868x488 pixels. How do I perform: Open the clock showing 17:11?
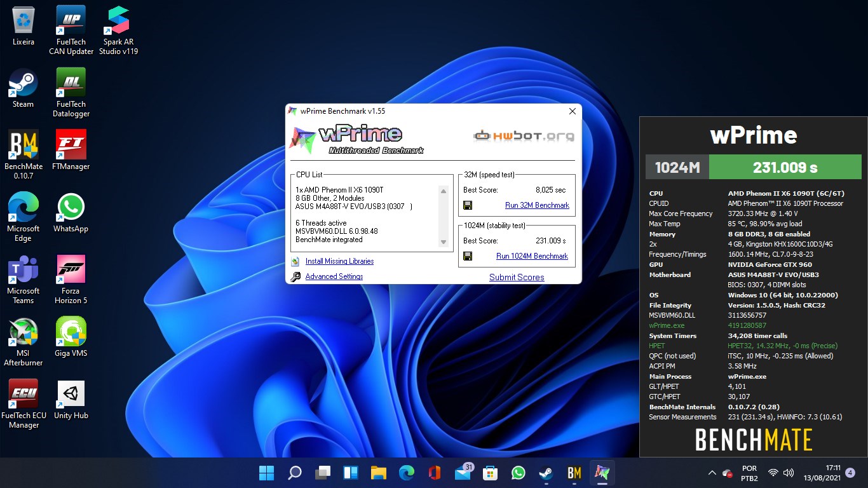pos(823,473)
